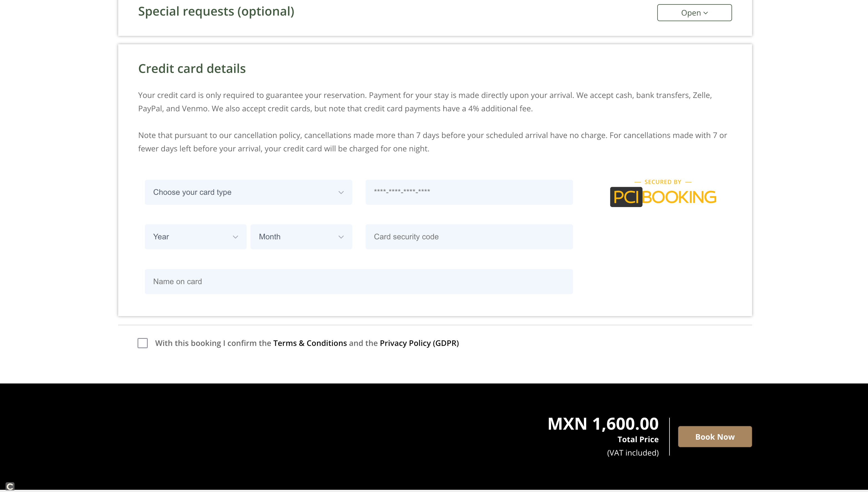
Task: View the Privacy Policy (GDPR) page
Action: (419, 343)
